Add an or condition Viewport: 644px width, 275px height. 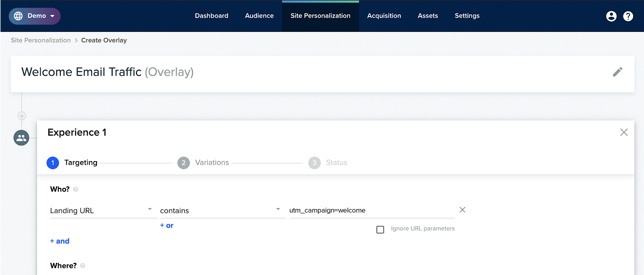pyautogui.click(x=167, y=225)
